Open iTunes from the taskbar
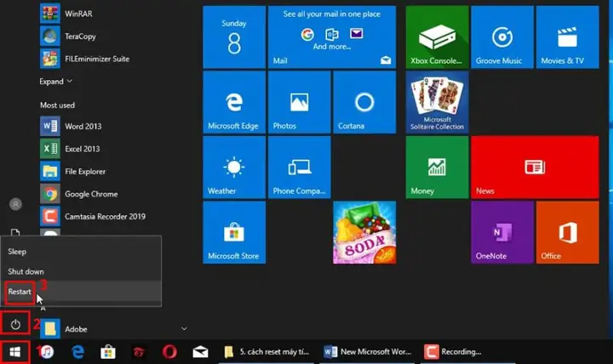The image size is (613, 364). (47, 352)
